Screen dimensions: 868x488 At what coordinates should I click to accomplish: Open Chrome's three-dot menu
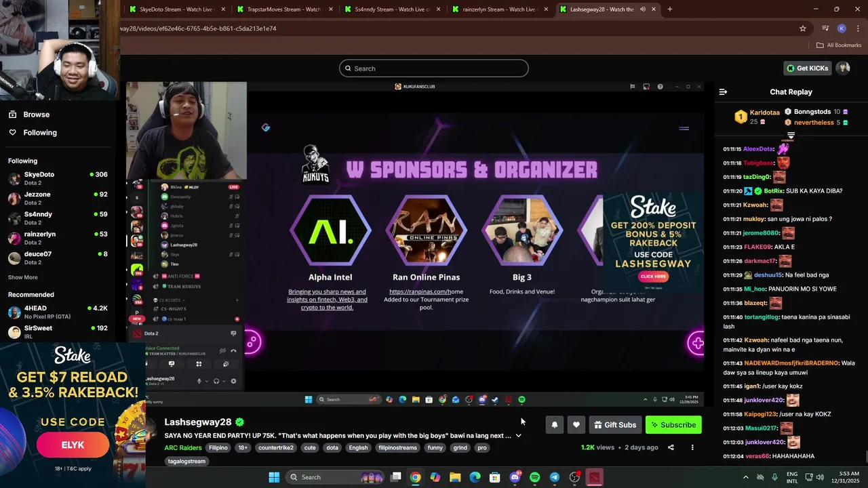tap(857, 28)
